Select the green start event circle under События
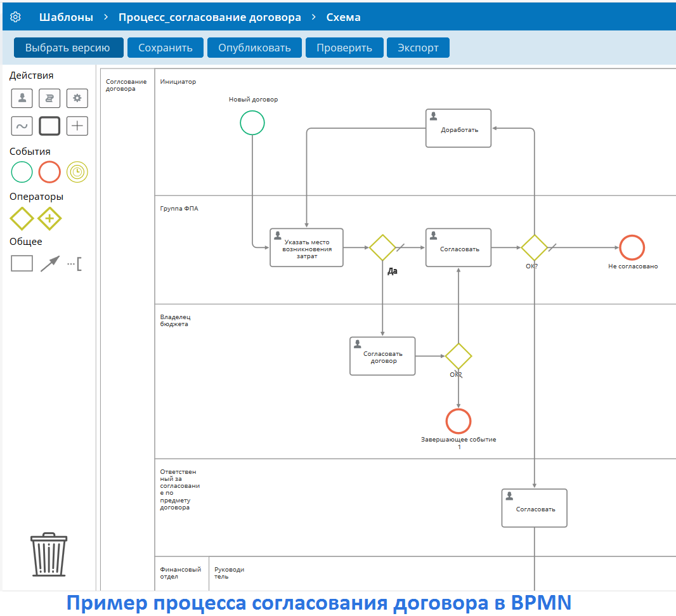 pyautogui.click(x=22, y=172)
